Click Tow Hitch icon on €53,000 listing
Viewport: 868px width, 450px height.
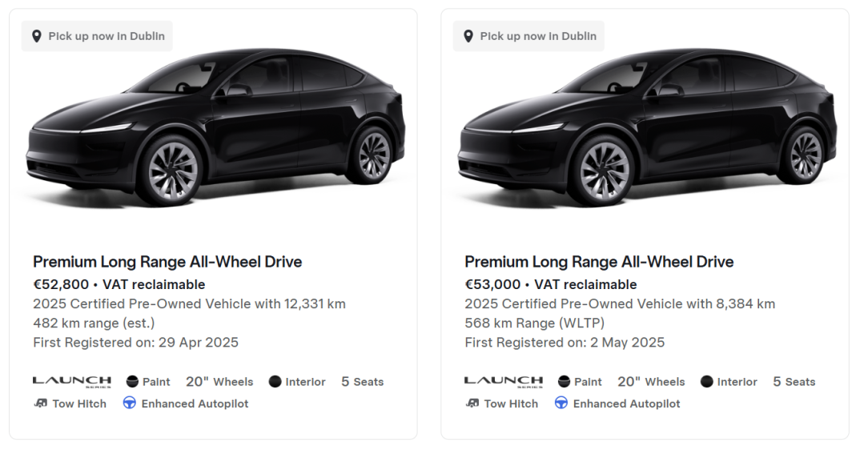point(472,404)
